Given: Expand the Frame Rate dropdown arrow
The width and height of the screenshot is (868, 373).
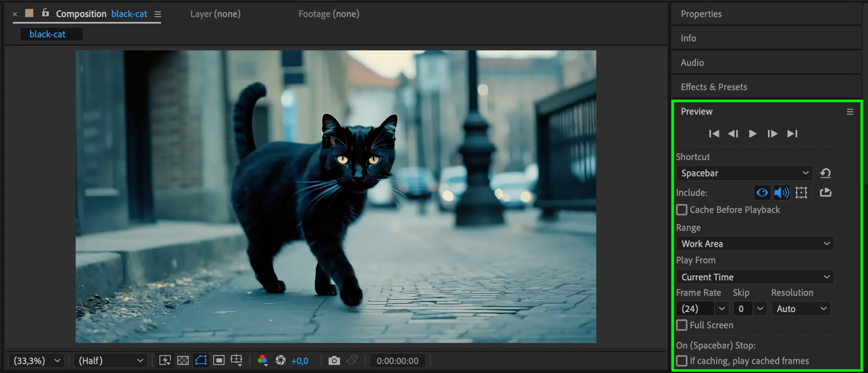Looking at the screenshot, I should (722, 309).
